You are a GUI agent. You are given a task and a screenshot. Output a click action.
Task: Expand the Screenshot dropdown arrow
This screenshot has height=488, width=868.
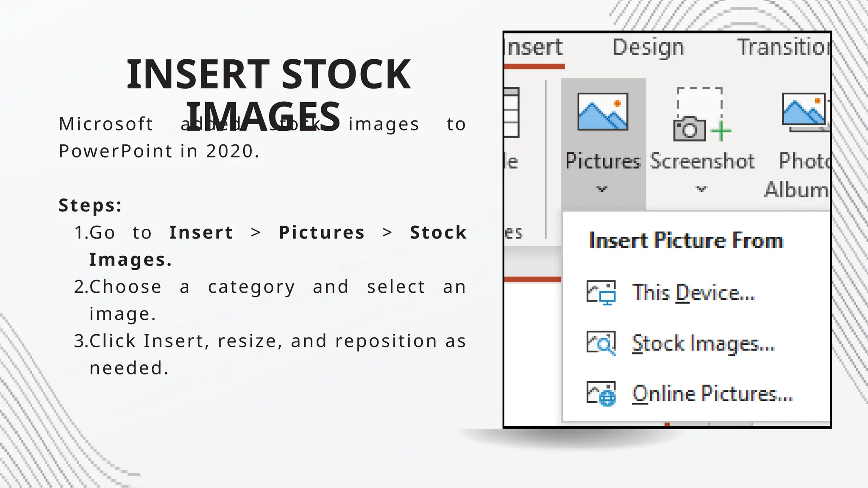[x=702, y=189]
